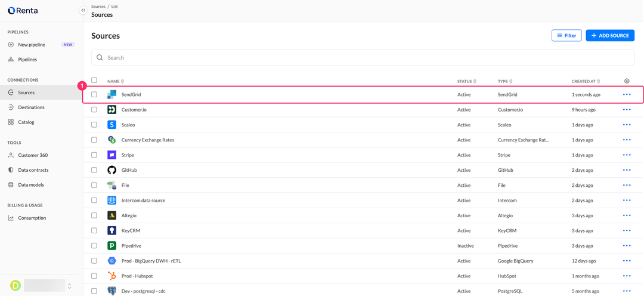Click the ADD SOURCE button
Image resolution: width=644 pixels, height=296 pixels.
(x=610, y=36)
